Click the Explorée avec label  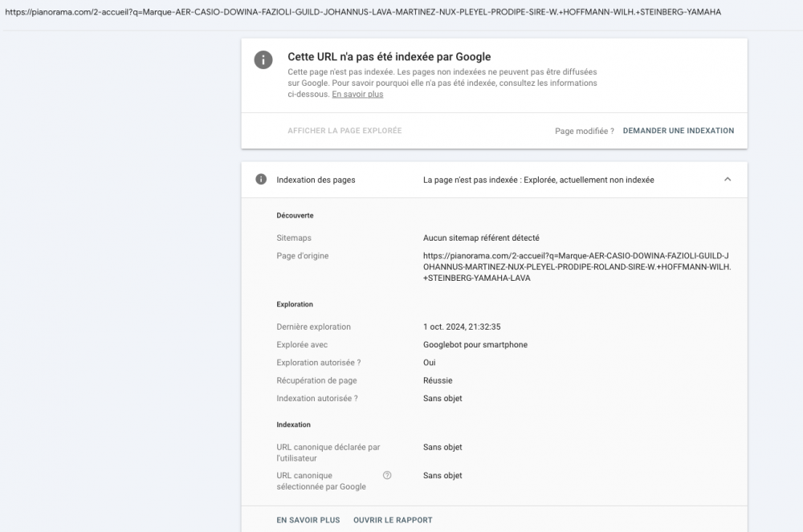[302, 345]
